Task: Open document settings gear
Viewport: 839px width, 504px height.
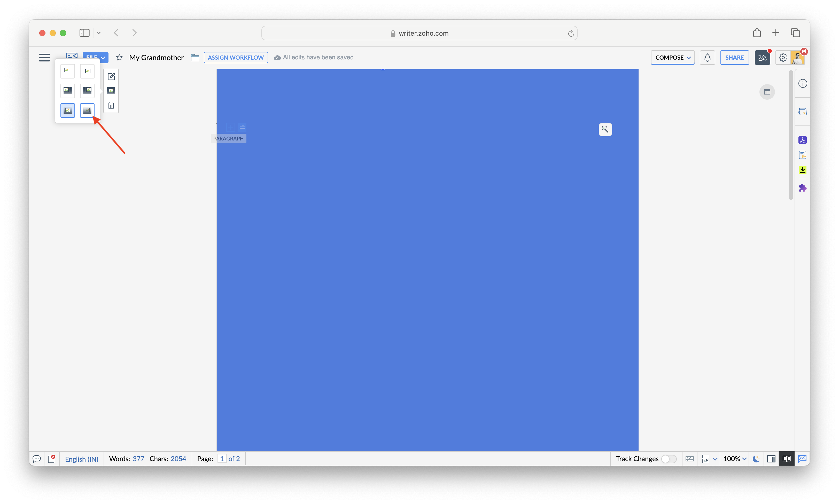Action: [783, 57]
